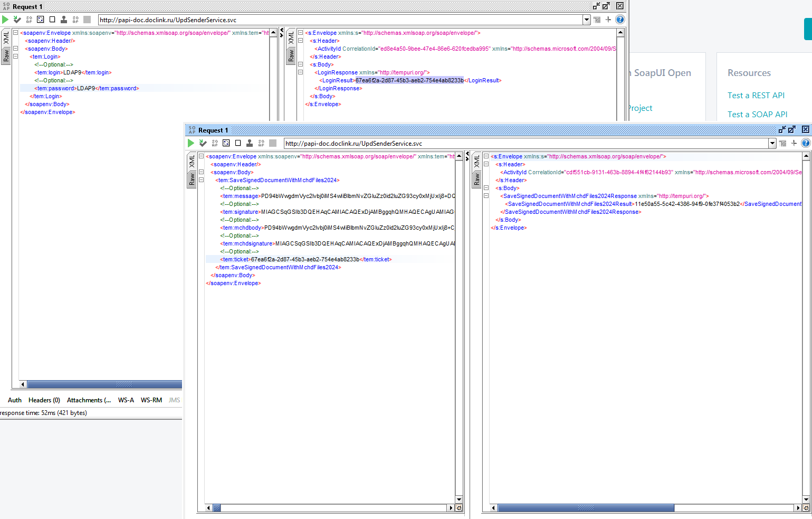This screenshot has height=519, width=812.
Task: Open help icon in SaveSignedDocument window toolbar
Action: click(x=806, y=143)
